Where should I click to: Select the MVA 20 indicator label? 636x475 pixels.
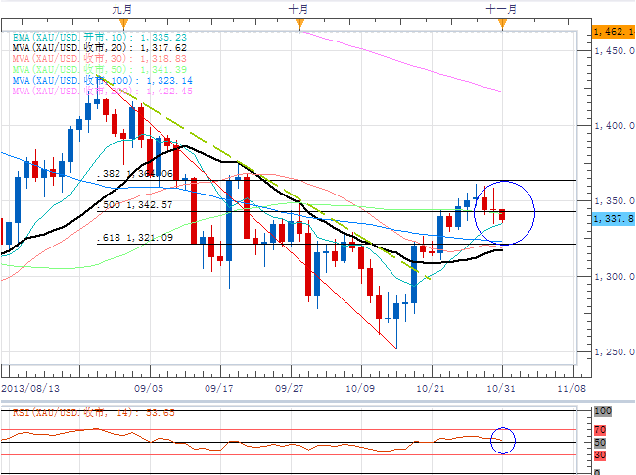[x=99, y=48]
